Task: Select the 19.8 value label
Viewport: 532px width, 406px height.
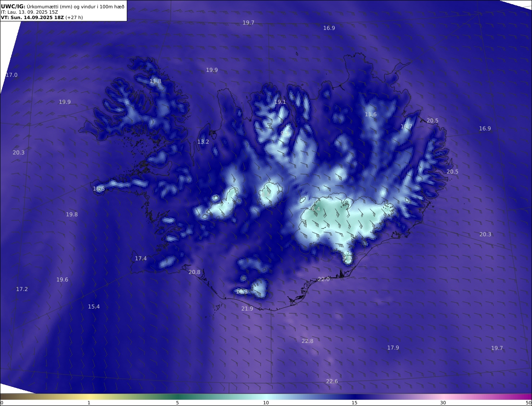Action: 72,215
